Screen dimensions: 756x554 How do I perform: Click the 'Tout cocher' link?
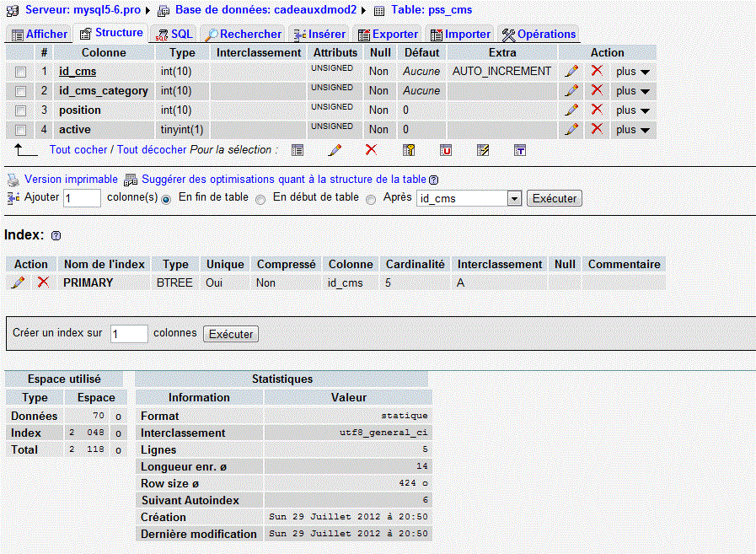click(x=78, y=149)
